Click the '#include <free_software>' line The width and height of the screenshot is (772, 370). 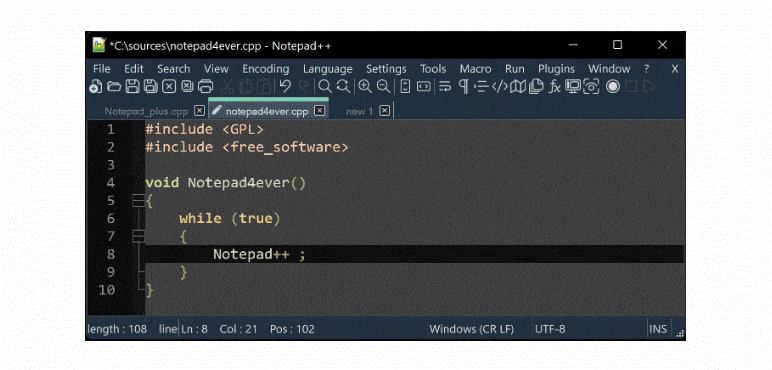point(247,147)
